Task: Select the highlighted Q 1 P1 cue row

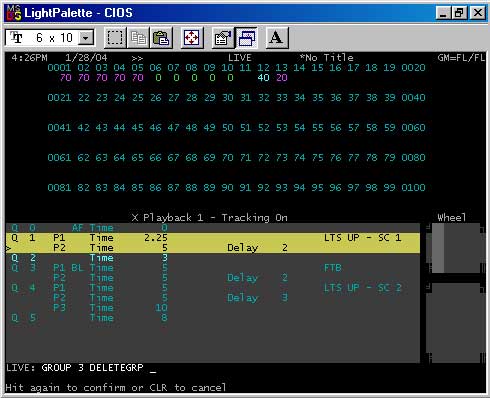Action: click(x=213, y=238)
